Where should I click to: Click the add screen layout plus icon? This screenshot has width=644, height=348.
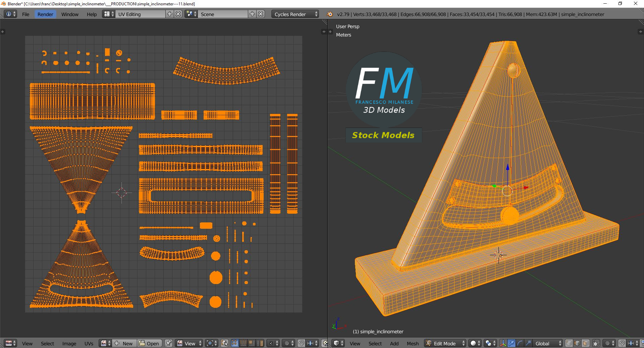[170, 14]
